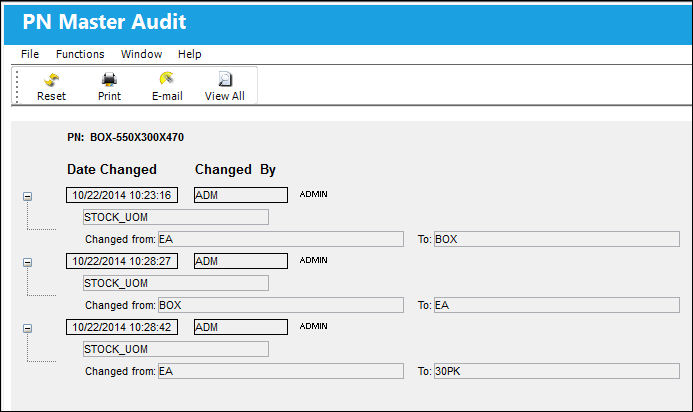This screenshot has height=412, width=693.
Task: Open the Functions menu
Action: (x=80, y=54)
